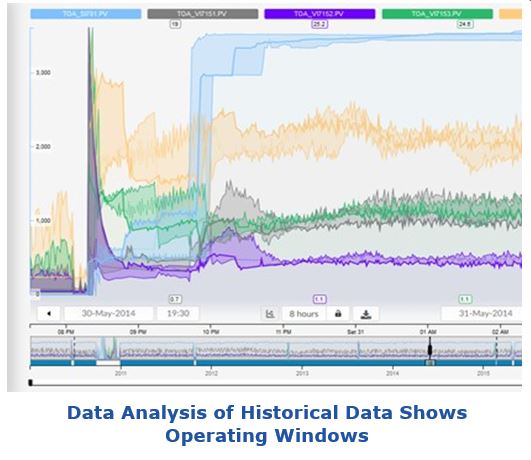Click the 19 upper limit value box

point(175,24)
